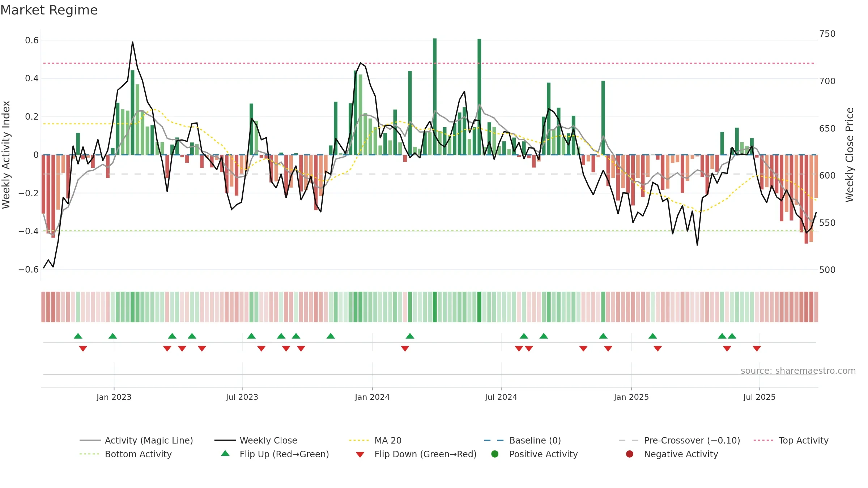This screenshot has width=868, height=488.
Task: Click the green Positive Activity circle icon
Action: (x=495, y=454)
